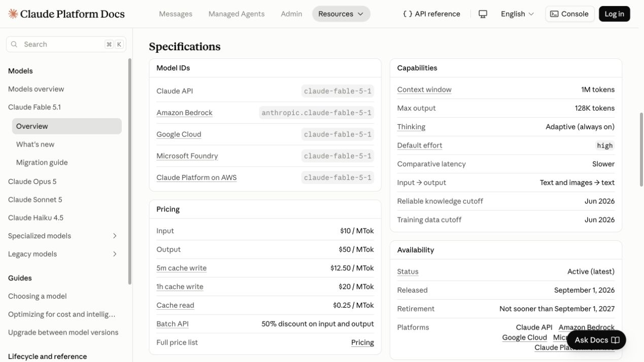This screenshot has height=362, width=644.
Task: Open the Admin tab
Action: coord(291,14)
